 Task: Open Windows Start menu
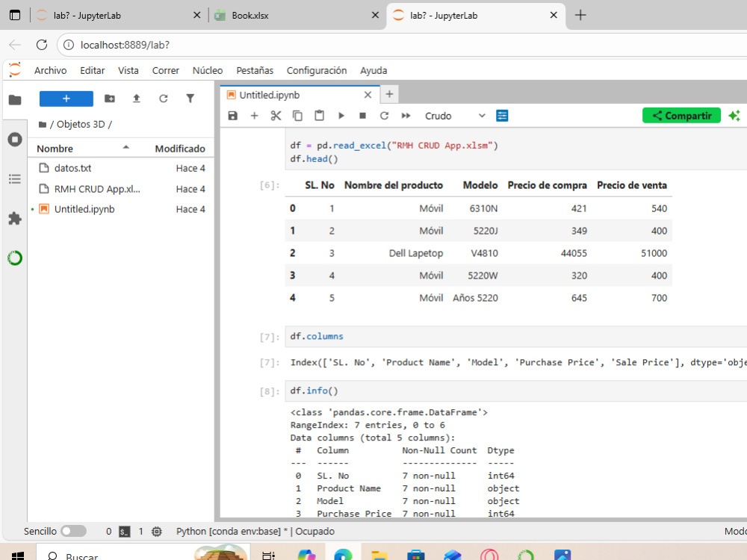click(x=17, y=556)
